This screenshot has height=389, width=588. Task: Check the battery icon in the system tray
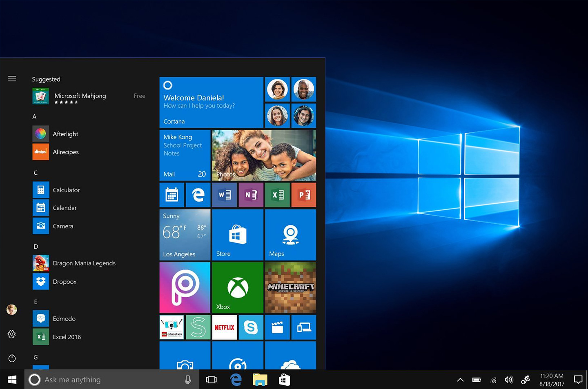pos(477,380)
